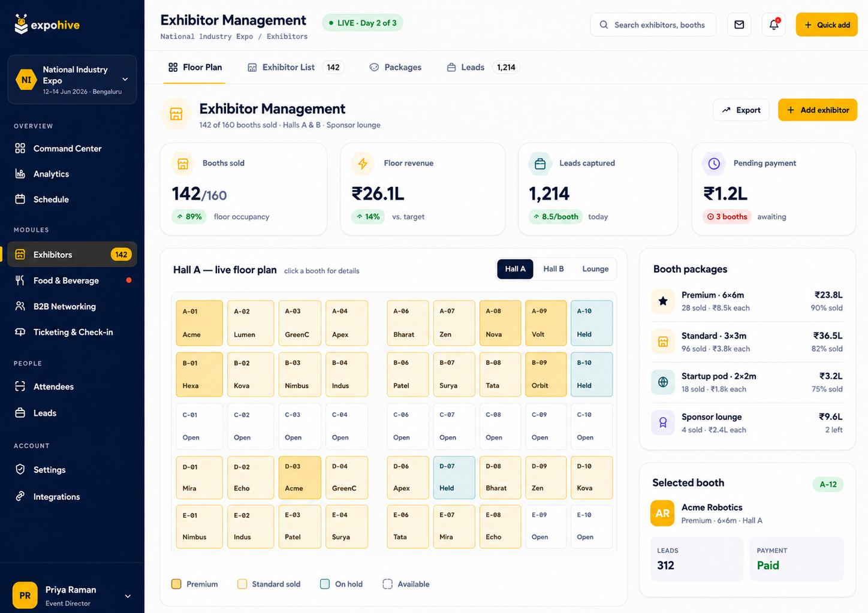Click the AR avatar for Acme Robotics

(x=662, y=514)
